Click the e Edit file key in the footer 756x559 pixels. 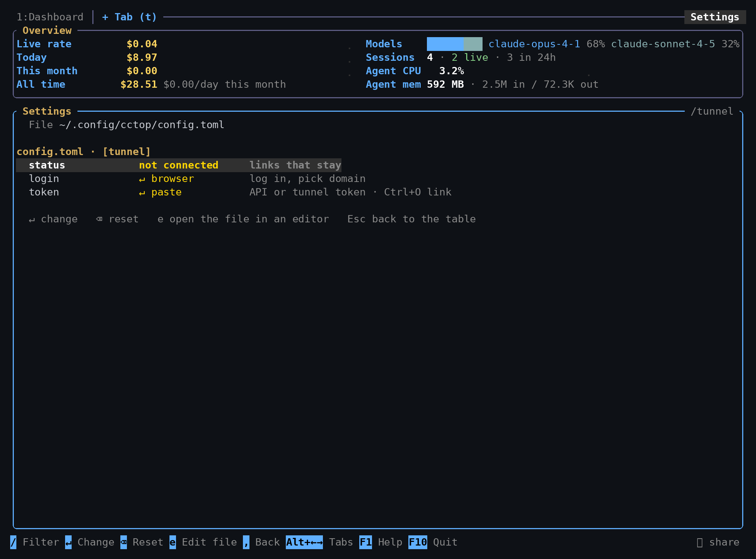click(x=173, y=542)
